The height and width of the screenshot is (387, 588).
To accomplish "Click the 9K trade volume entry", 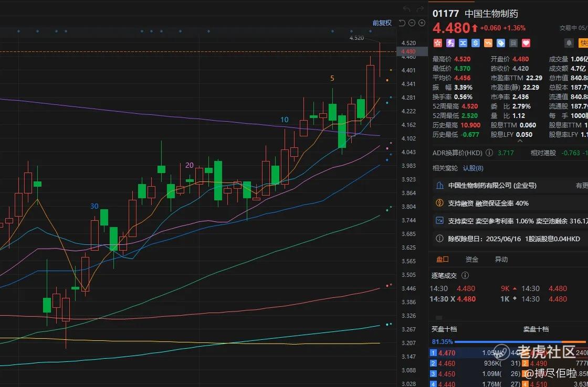I will 505,288.
